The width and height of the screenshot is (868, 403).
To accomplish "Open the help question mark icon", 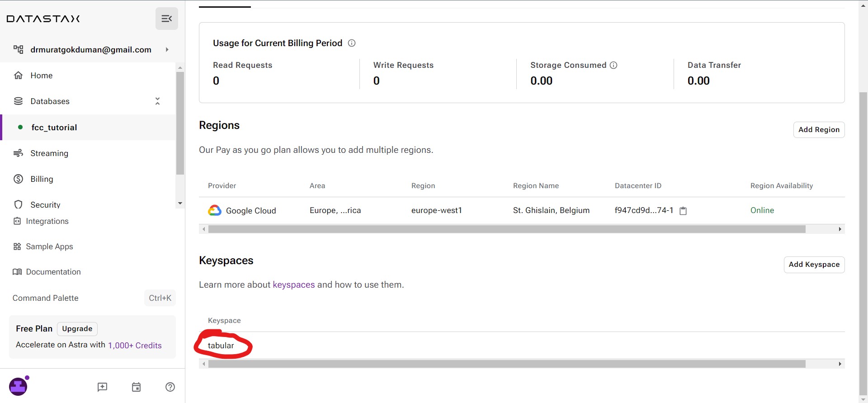I will pos(170,387).
